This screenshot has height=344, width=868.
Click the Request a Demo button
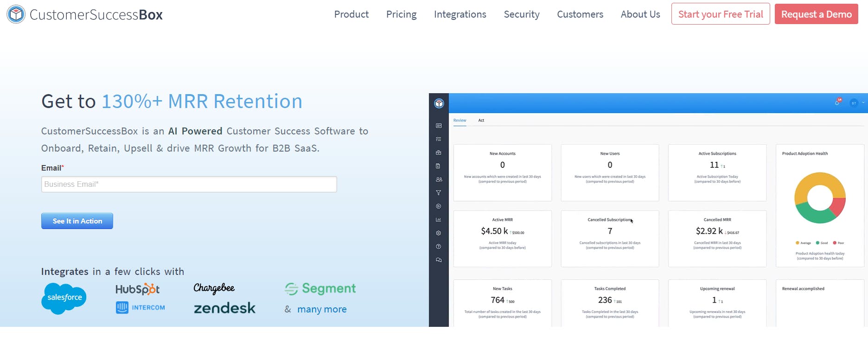(817, 14)
